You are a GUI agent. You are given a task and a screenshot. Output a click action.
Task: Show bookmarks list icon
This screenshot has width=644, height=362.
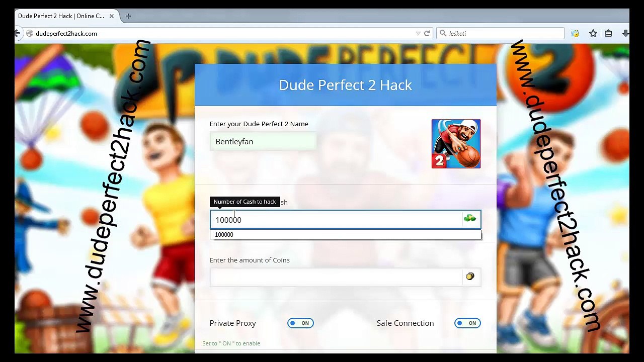coord(608,34)
